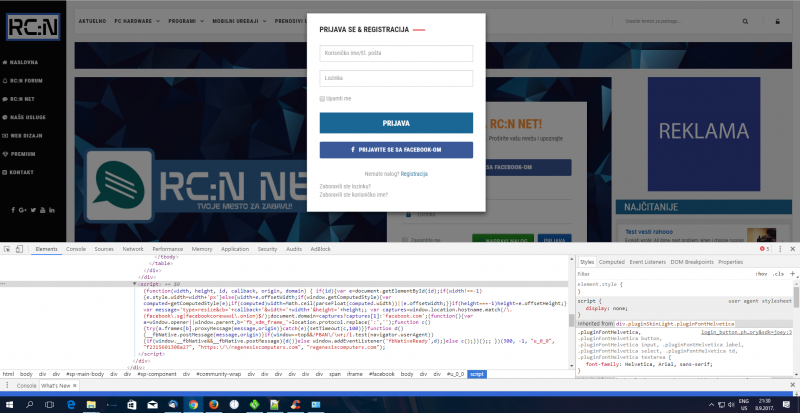
Task: Click the Styles filter input
Action: pyautogui.click(x=663, y=274)
